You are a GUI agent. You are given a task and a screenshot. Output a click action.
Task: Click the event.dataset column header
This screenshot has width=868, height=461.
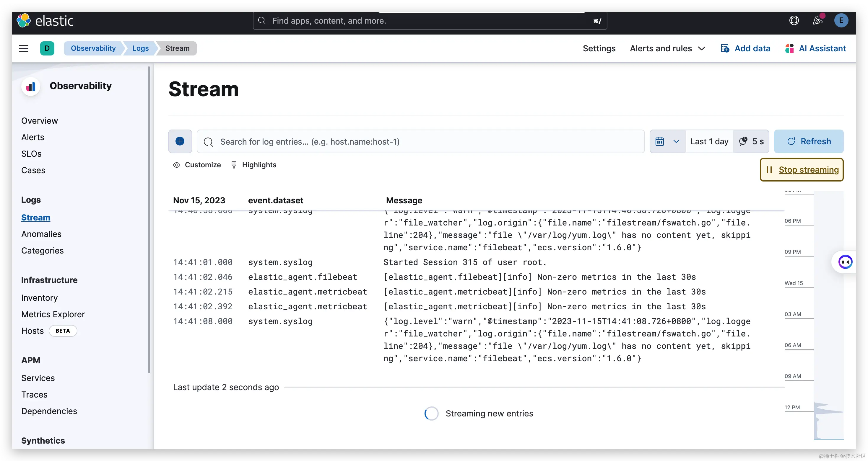(x=276, y=200)
